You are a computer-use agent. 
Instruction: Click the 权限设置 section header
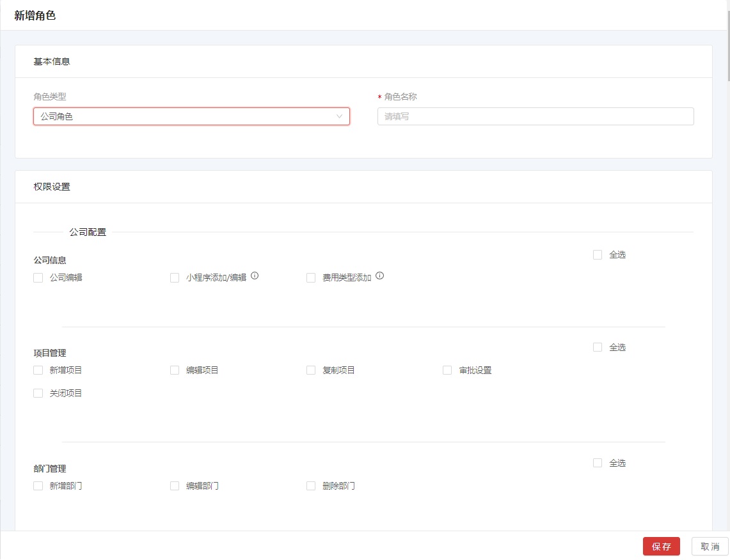(52, 187)
